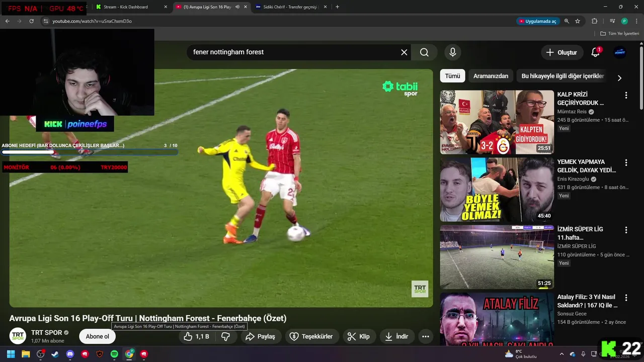Click the Teşekkürler thanks button
Image resolution: width=644 pixels, height=362 pixels.
click(x=311, y=336)
